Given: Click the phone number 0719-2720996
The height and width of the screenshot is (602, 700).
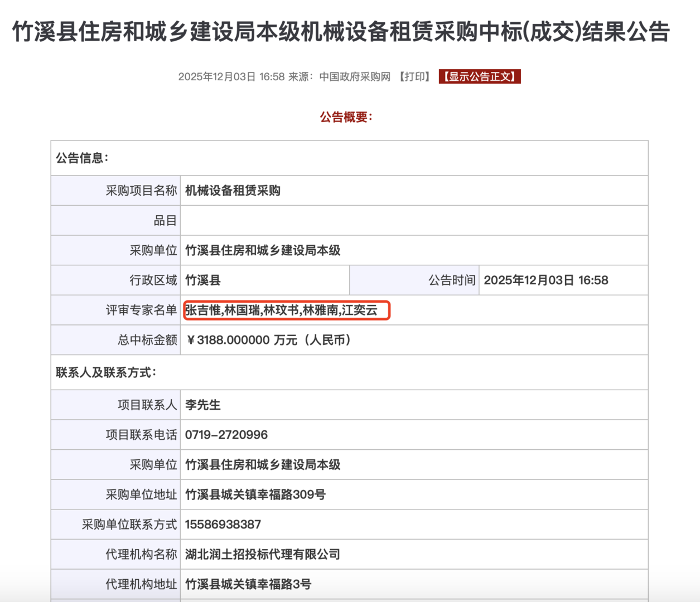Looking at the screenshot, I should [x=226, y=435].
